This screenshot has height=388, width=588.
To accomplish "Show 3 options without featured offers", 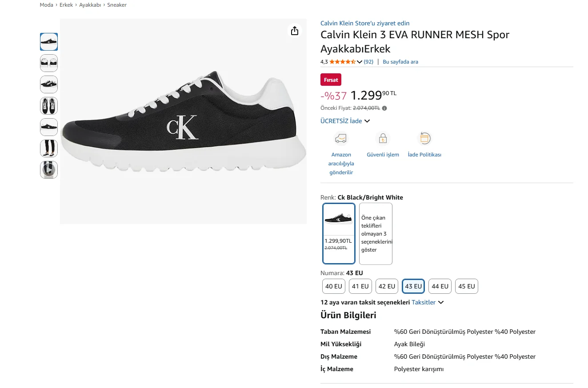I will tap(376, 233).
